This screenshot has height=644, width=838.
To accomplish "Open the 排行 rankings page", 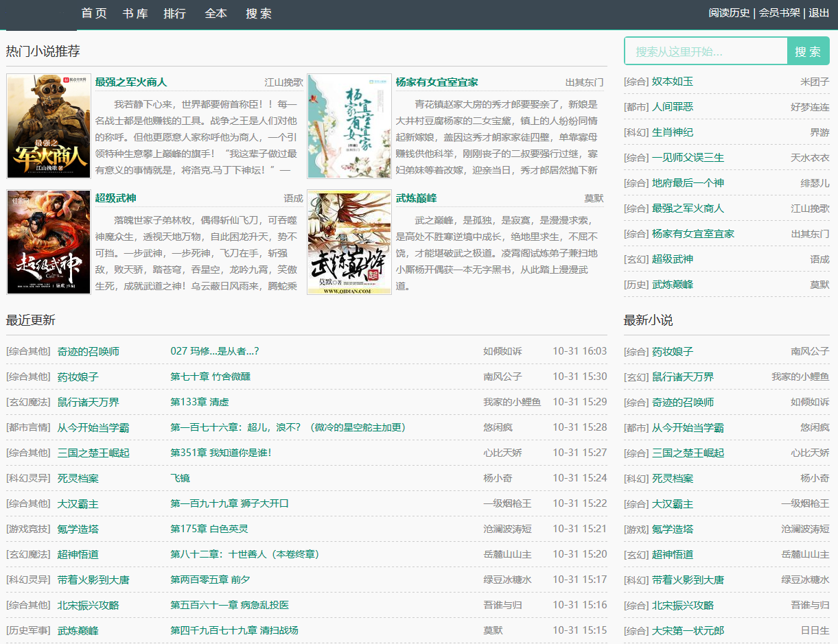I will point(175,13).
